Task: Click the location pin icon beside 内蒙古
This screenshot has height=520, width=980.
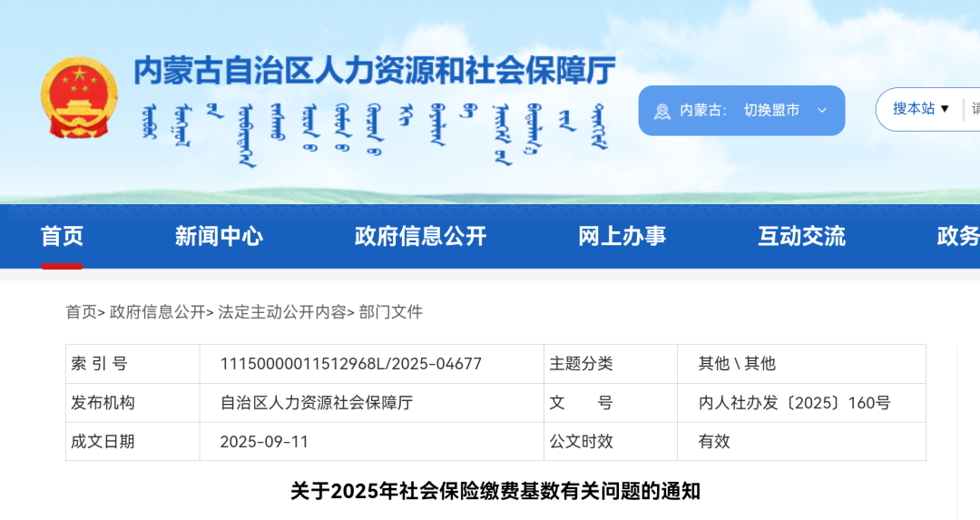Action: [x=661, y=112]
